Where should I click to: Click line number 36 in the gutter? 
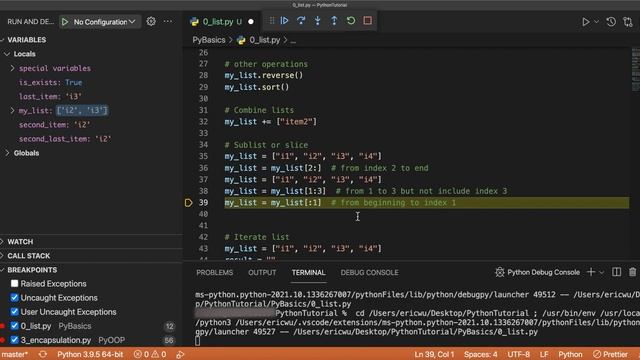pyautogui.click(x=203, y=168)
